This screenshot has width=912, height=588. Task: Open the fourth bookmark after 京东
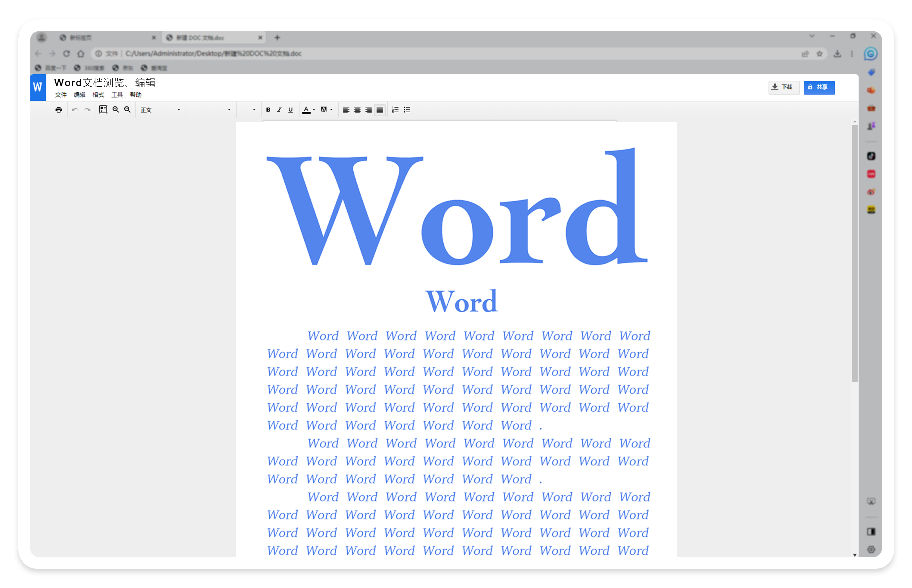[x=154, y=68]
